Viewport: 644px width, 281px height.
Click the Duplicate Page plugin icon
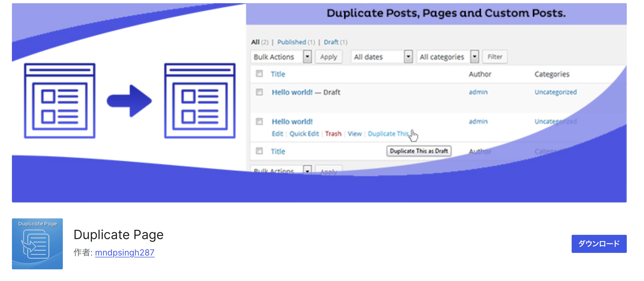[37, 244]
